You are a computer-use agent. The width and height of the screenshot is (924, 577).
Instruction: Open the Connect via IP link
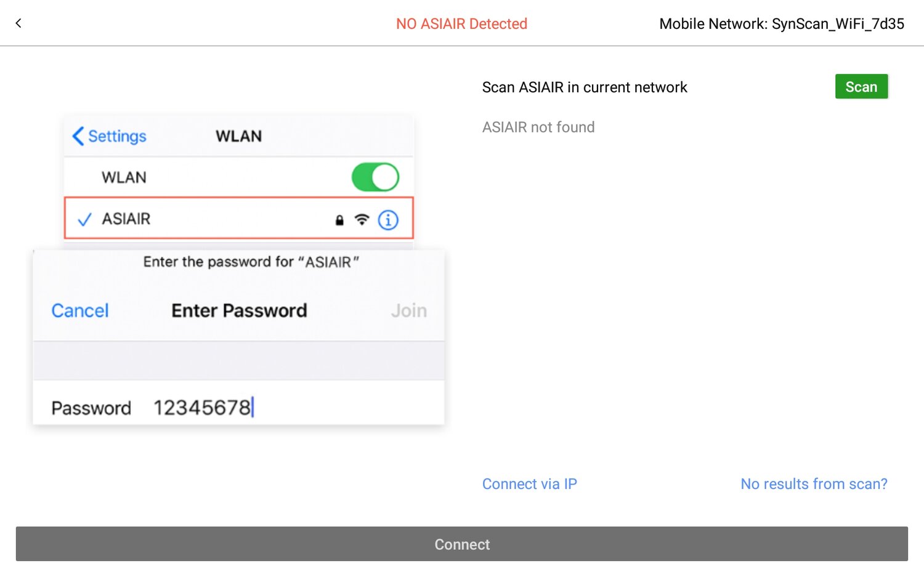tap(529, 484)
